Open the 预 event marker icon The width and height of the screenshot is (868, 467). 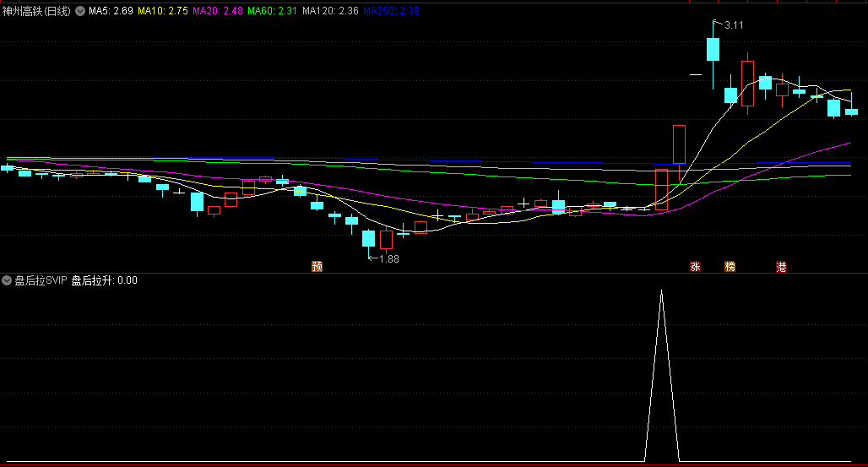(x=317, y=267)
